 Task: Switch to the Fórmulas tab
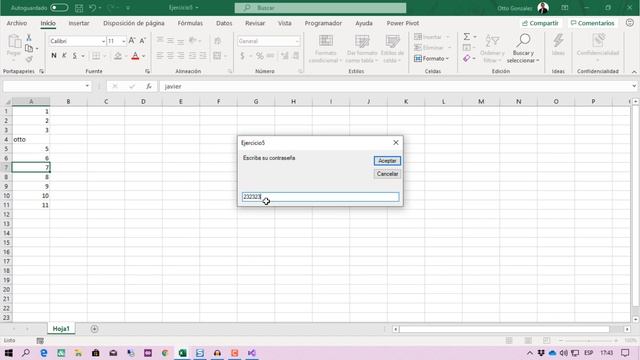click(190, 23)
